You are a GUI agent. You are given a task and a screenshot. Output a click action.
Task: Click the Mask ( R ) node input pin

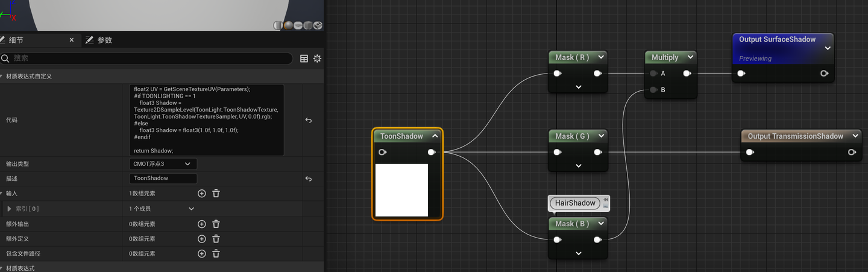(x=558, y=74)
